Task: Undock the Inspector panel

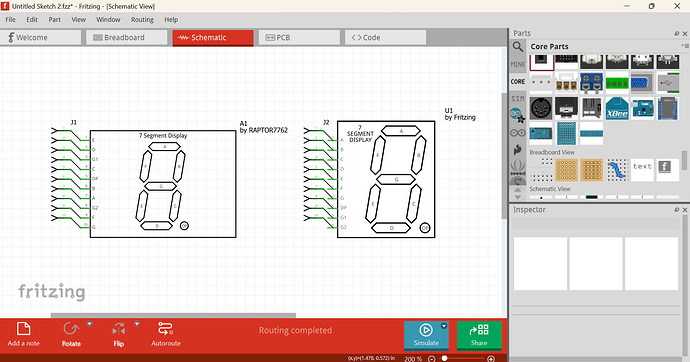Action: tap(677, 210)
